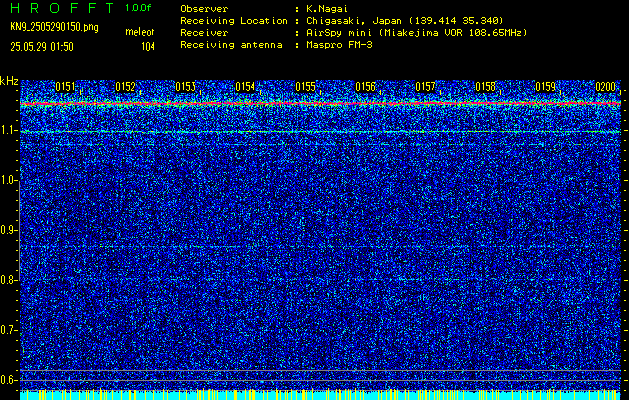629x400 pixels.
Task: Click the Observer field label
Action: pos(204,9)
